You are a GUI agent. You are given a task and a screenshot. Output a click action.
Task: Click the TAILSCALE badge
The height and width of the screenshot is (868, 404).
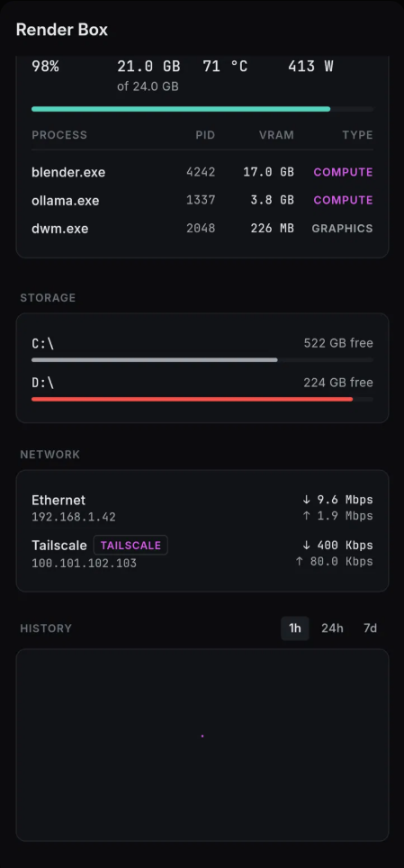coord(130,546)
